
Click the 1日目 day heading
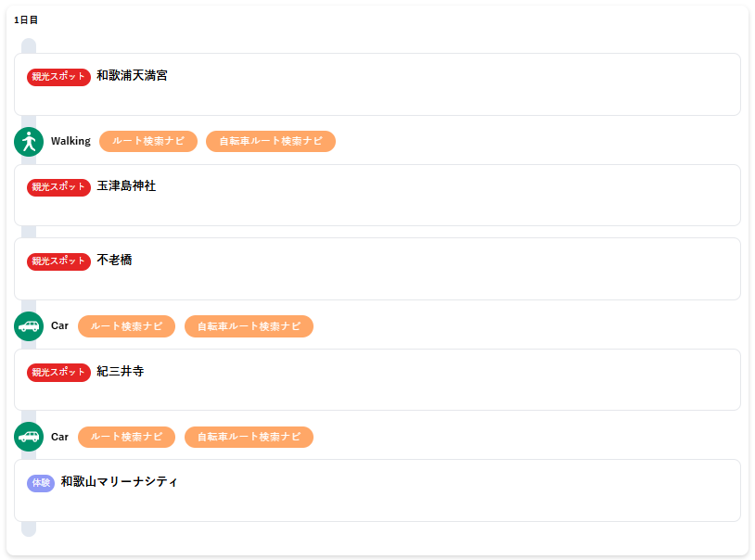click(26, 20)
